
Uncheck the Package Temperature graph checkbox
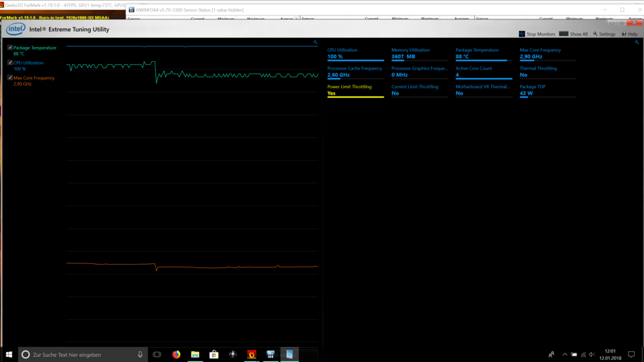click(x=10, y=48)
